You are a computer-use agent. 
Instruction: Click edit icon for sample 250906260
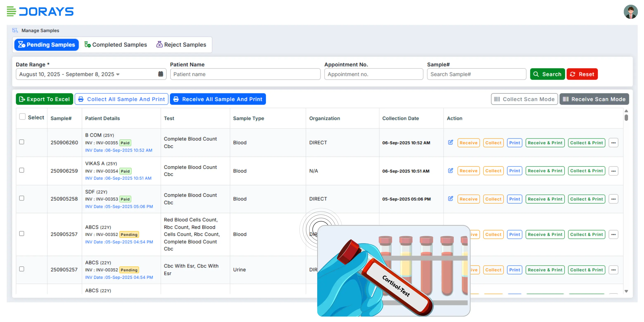click(450, 142)
